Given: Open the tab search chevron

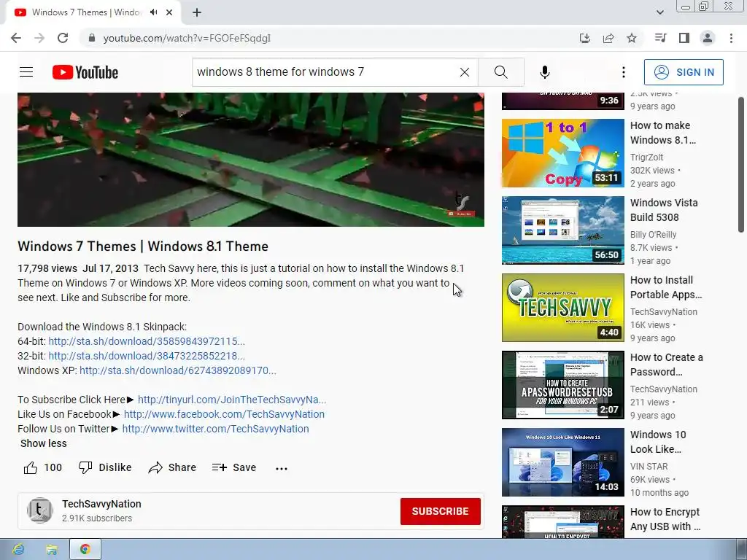Looking at the screenshot, I should [659, 12].
